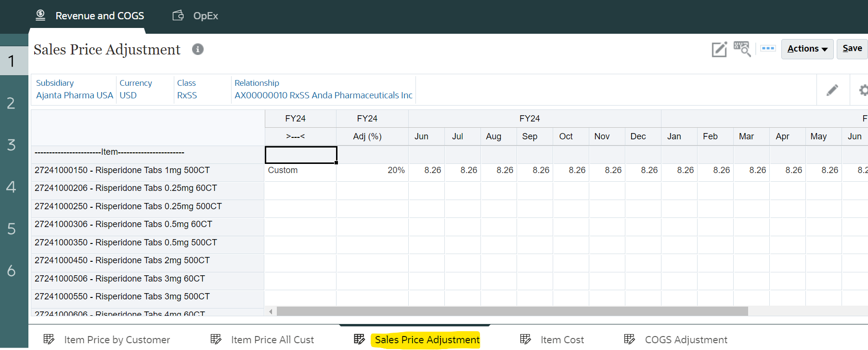The height and width of the screenshot is (350, 868).
Task: Switch to the COGS Adjustment tab
Action: point(686,340)
